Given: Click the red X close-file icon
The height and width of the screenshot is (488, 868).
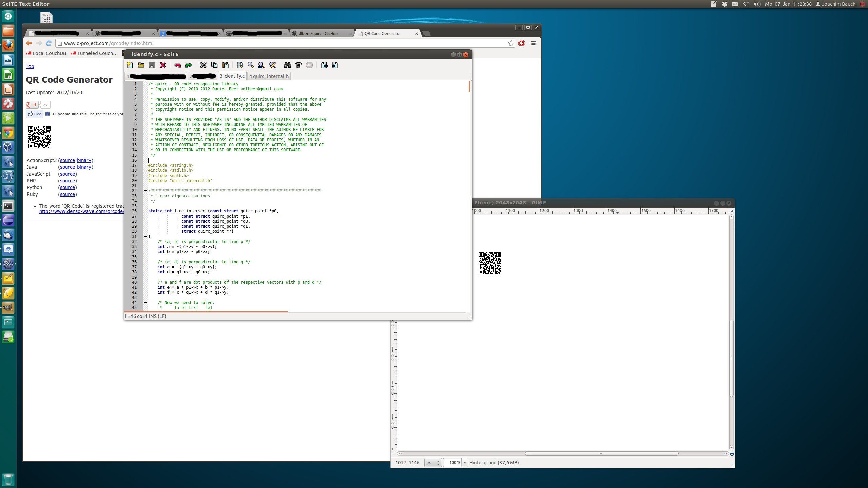Looking at the screenshot, I should point(163,65).
